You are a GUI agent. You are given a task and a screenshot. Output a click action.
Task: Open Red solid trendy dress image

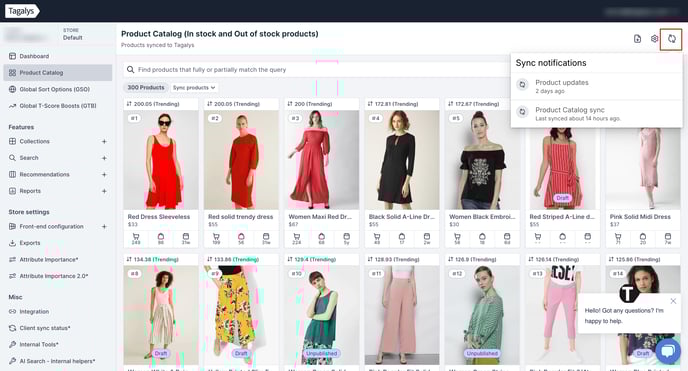(241, 160)
